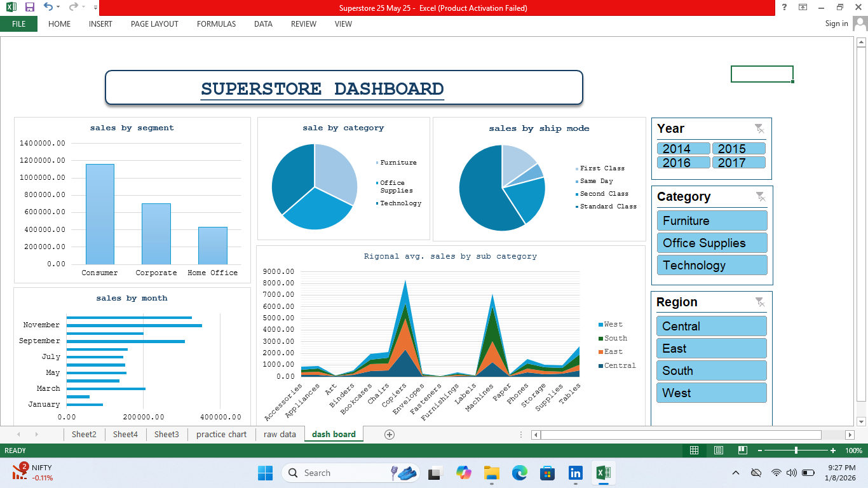Open Microsoft Edge from taskbar
The image size is (868, 488).
(x=520, y=473)
